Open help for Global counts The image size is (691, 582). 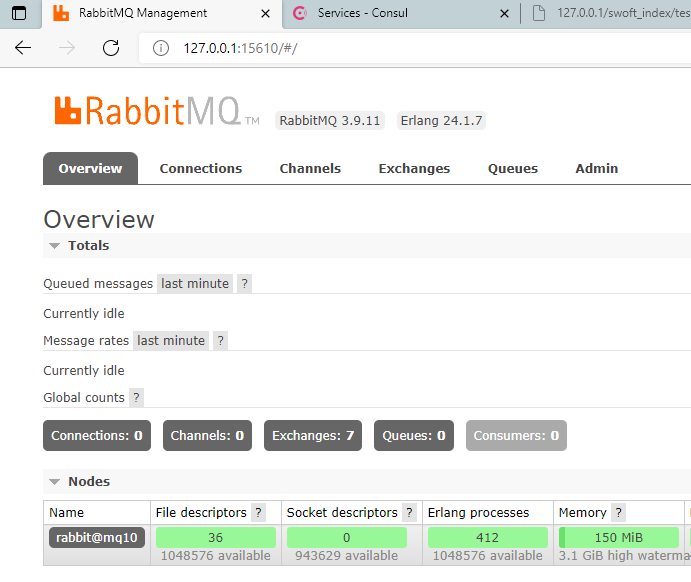137,397
